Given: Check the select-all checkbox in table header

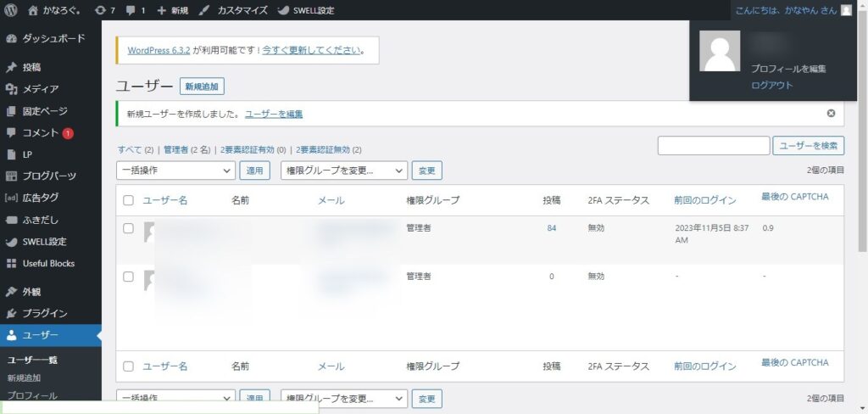Looking at the screenshot, I should (x=129, y=200).
